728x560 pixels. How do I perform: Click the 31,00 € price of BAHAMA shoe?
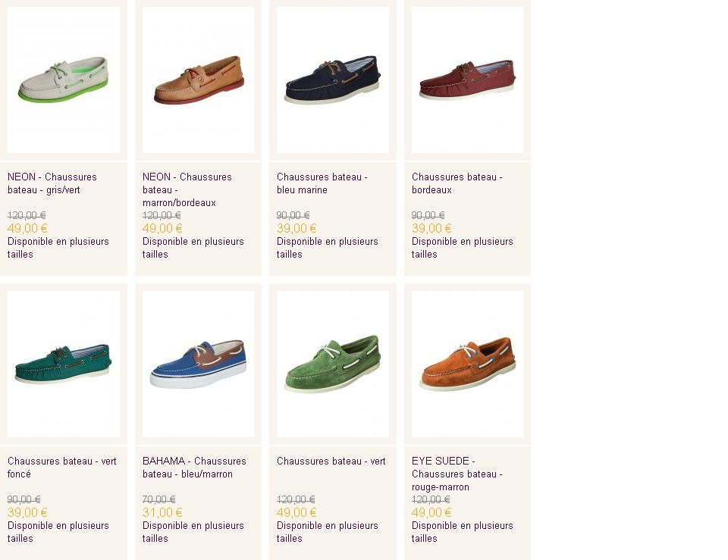(162, 513)
